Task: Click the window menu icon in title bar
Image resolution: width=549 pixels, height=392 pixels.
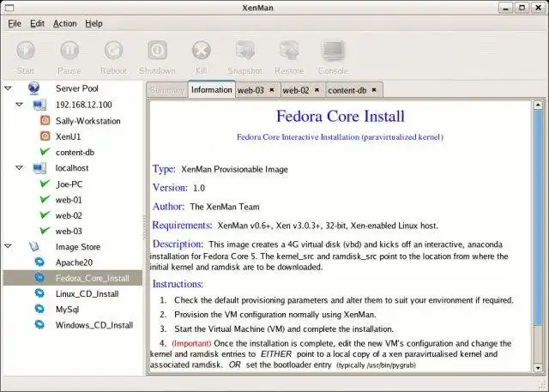Action: [9, 8]
